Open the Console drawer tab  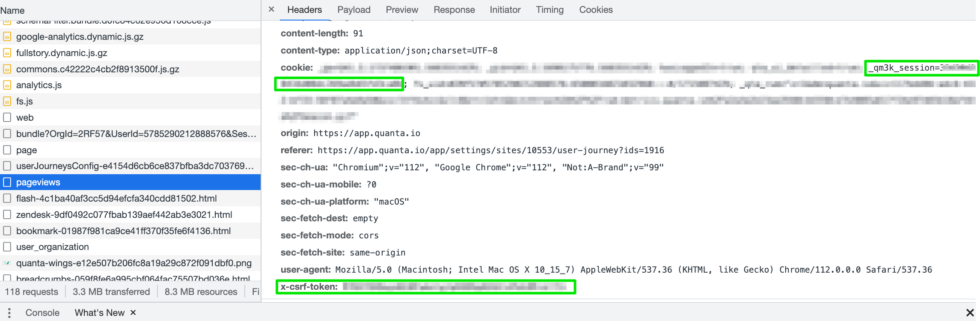pos(42,313)
